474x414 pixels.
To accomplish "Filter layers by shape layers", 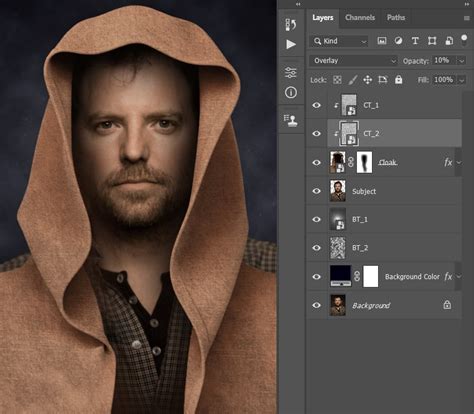I will [432, 41].
